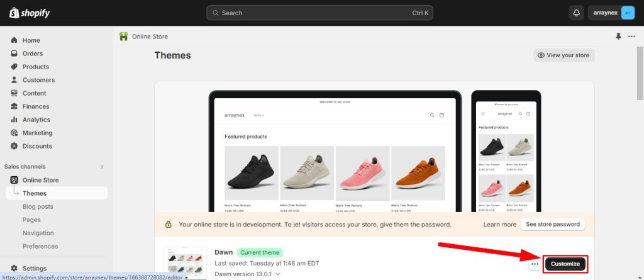
Task: Pin the Online Store page
Action: [618, 36]
